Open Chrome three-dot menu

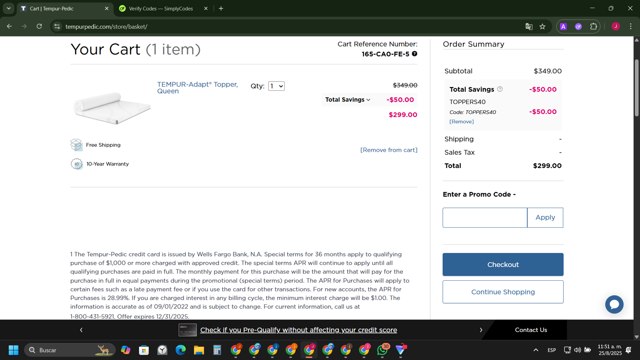[631, 27]
